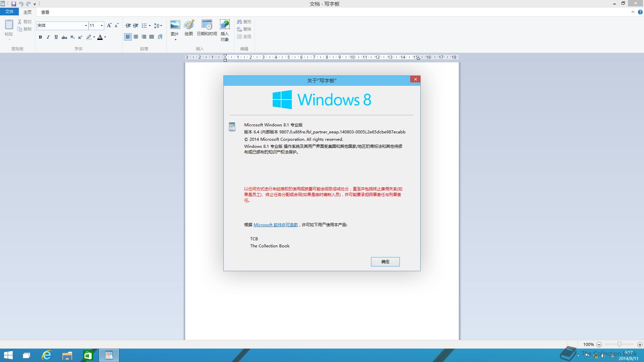This screenshot has height=362, width=644.
Task: Click the first-line indent marker on ruler
Action: click(225, 56)
